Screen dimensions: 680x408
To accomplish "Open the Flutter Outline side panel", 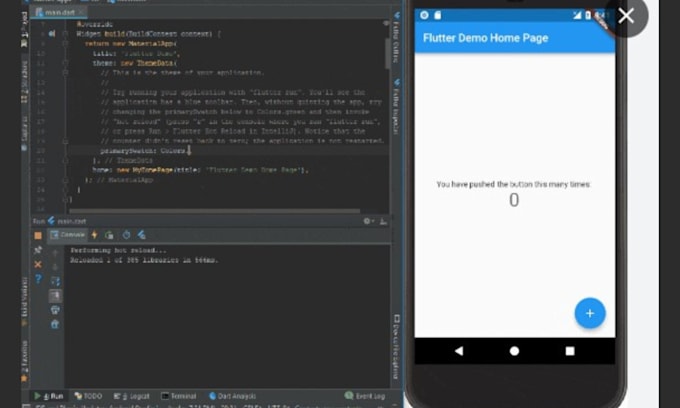I will tap(396, 38).
